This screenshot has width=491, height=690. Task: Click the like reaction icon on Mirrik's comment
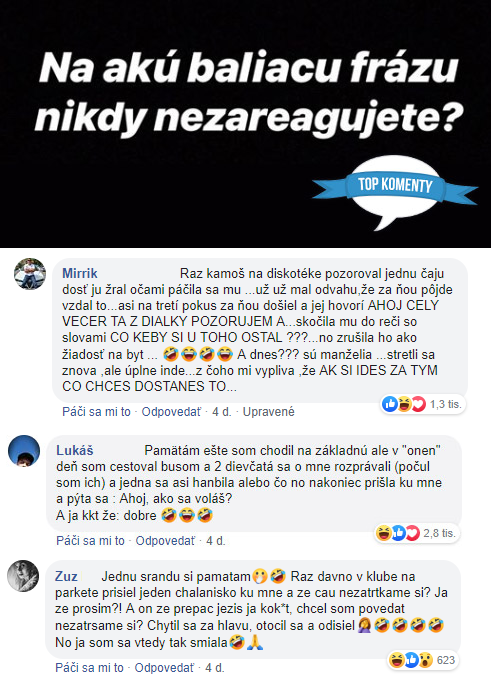(389, 404)
